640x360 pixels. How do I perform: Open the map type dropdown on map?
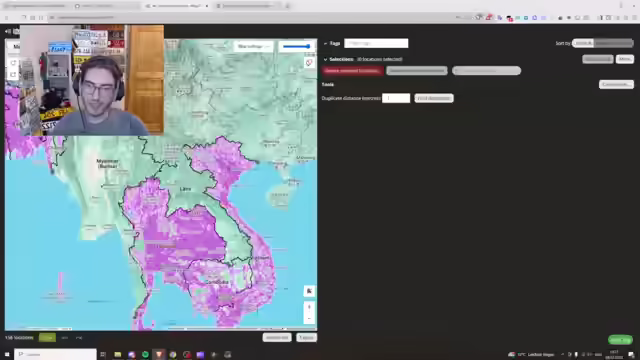tap(253, 46)
